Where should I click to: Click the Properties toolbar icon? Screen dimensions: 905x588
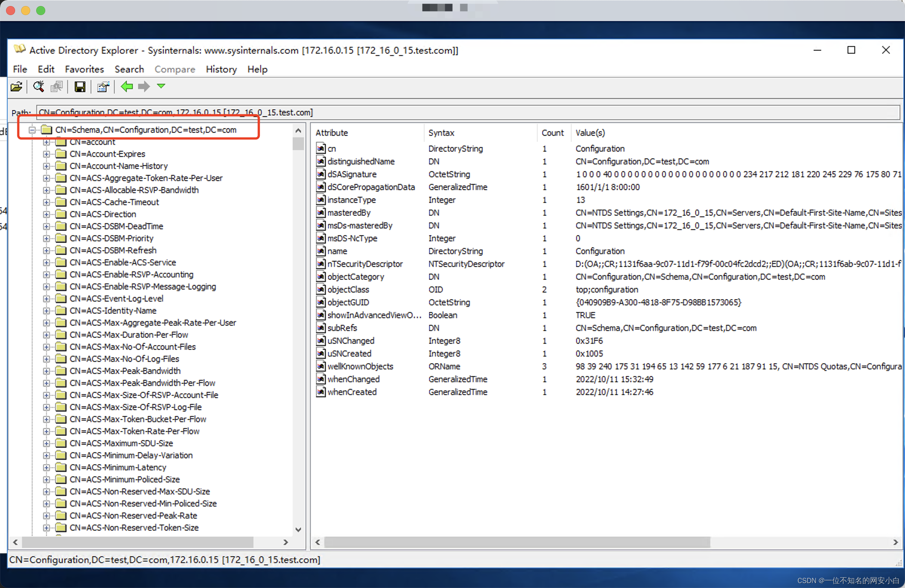click(103, 87)
